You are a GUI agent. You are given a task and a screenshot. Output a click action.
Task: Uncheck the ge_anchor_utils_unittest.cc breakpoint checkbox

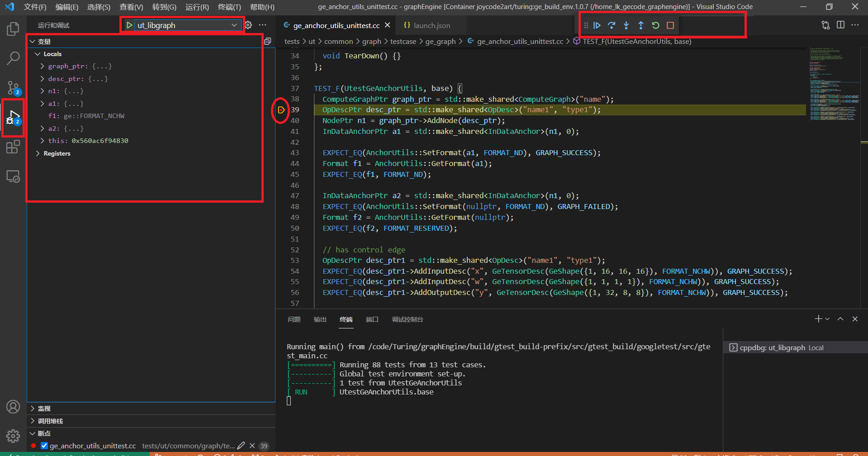(44, 446)
